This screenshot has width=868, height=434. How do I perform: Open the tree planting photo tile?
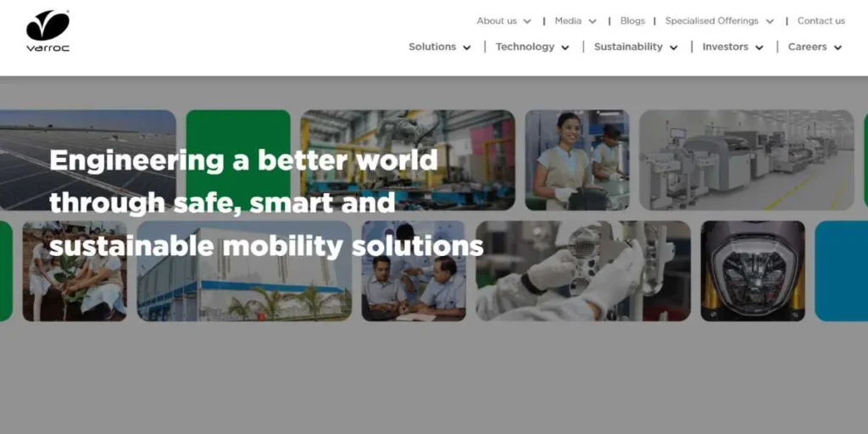(x=75, y=270)
